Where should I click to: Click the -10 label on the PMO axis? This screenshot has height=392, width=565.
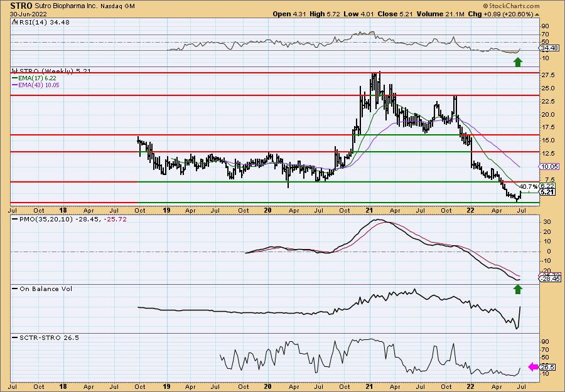point(546,261)
